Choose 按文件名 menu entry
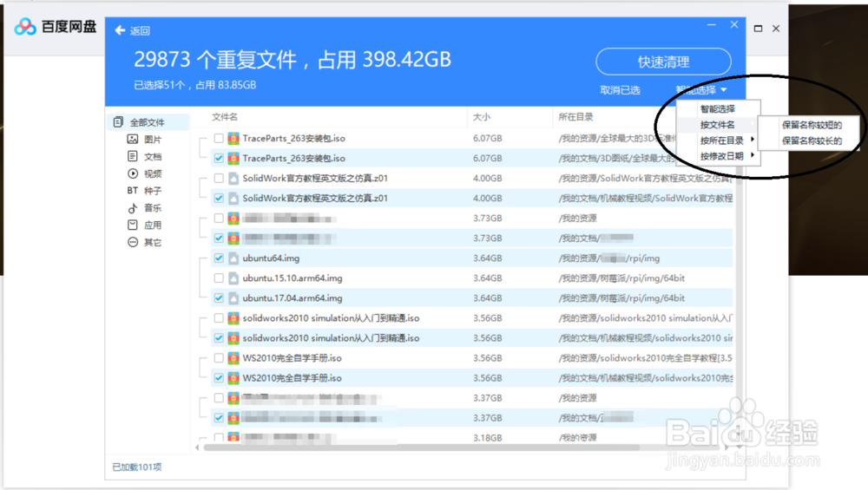The width and height of the screenshot is (868, 490). pyautogui.click(x=718, y=125)
